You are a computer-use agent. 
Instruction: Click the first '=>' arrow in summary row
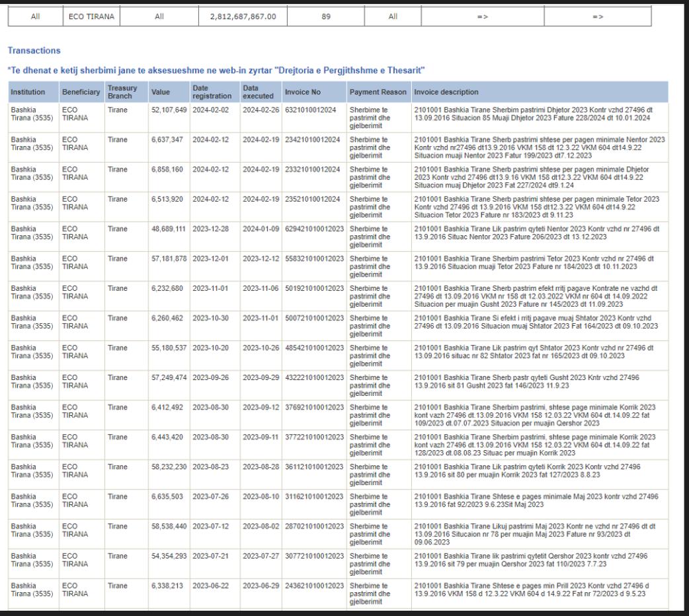point(481,17)
